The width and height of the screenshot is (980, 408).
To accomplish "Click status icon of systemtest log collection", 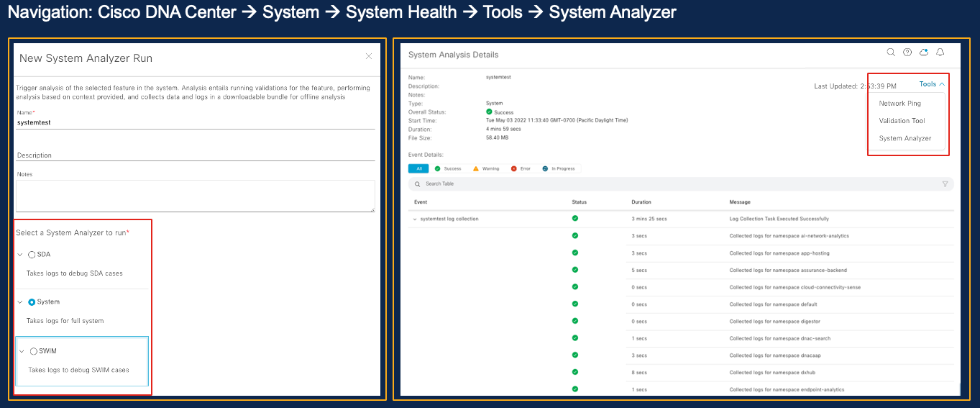I will pos(574,219).
